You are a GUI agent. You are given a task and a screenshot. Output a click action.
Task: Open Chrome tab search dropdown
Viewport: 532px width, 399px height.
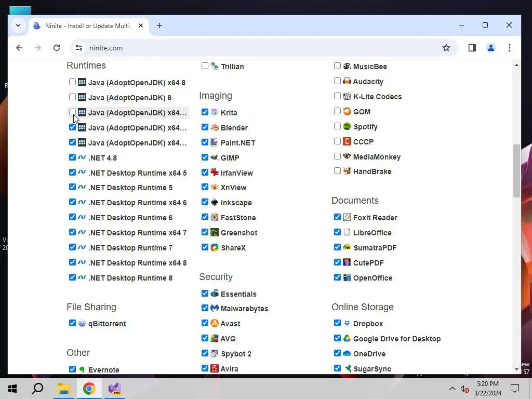[x=18, y=25]
